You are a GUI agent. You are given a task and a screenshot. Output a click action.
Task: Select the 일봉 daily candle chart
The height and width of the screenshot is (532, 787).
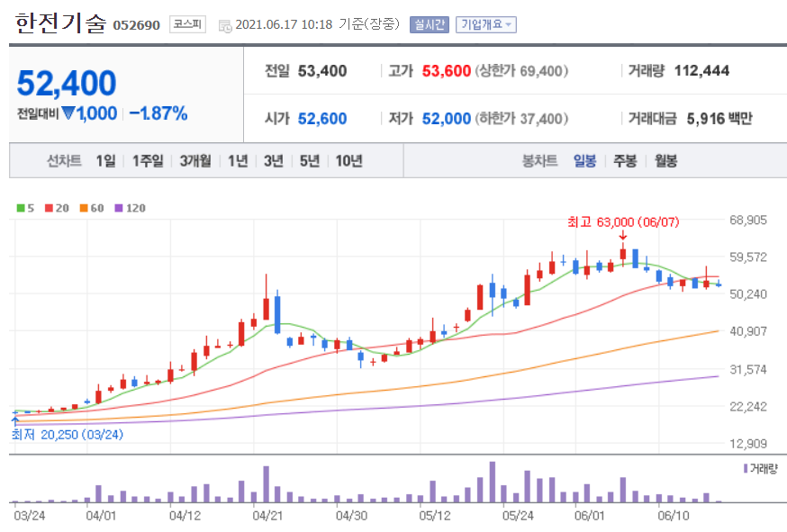click(584, 160)
